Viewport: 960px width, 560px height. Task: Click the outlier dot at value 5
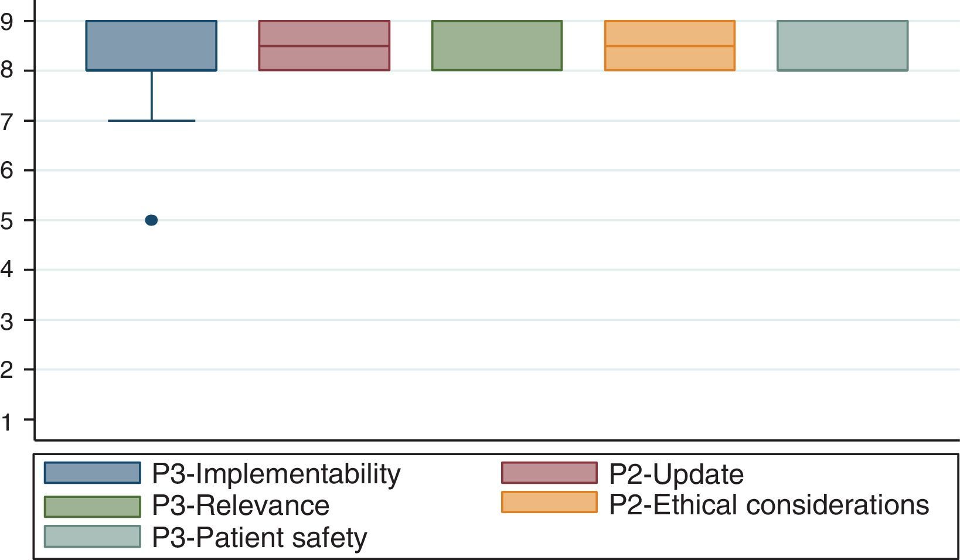[151, 220]
